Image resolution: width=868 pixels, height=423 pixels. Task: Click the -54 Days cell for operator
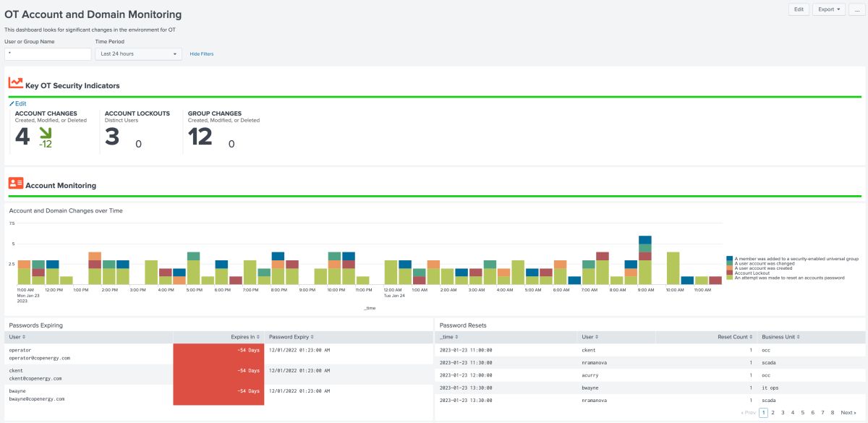(218, 354)
